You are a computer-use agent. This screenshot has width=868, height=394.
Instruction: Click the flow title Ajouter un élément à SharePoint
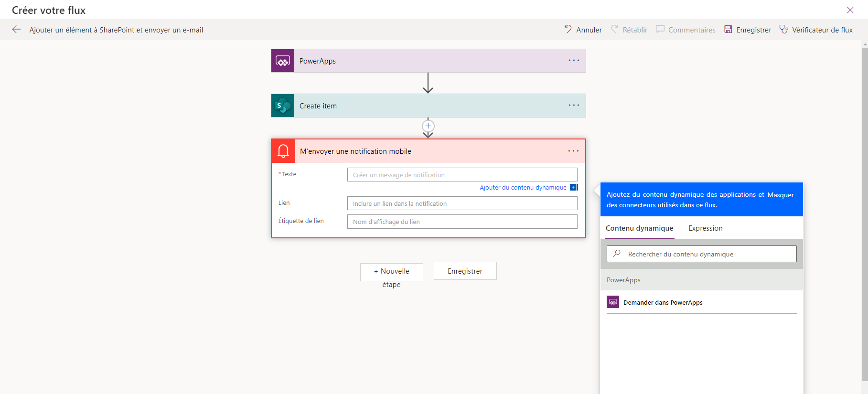pyautogui.click(x=116, y=30)
